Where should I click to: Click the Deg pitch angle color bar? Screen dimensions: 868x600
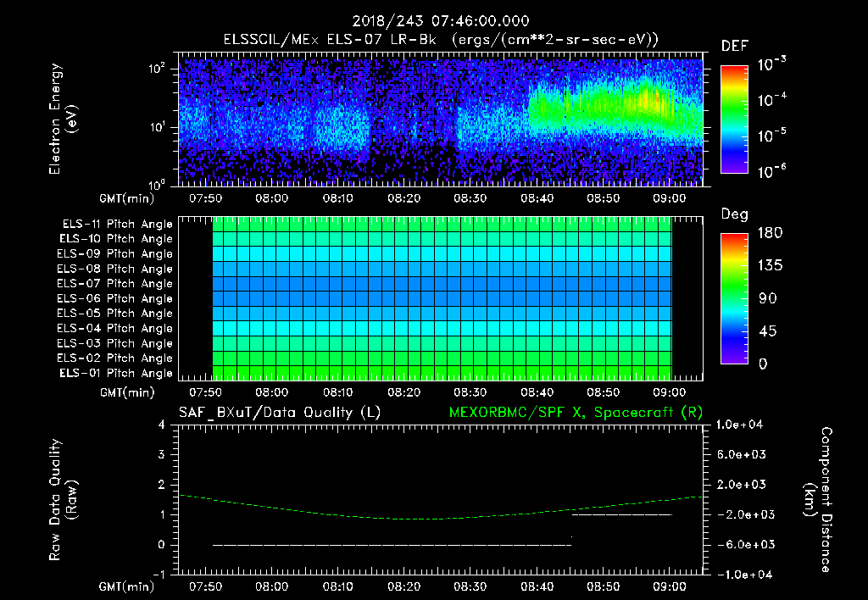734,298
